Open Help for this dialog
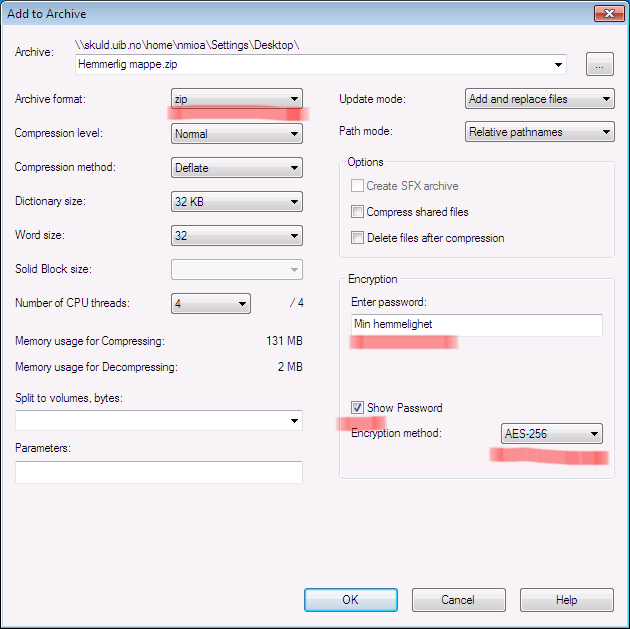The width and height of the screenshot is (630, 629). coord(566,600)
